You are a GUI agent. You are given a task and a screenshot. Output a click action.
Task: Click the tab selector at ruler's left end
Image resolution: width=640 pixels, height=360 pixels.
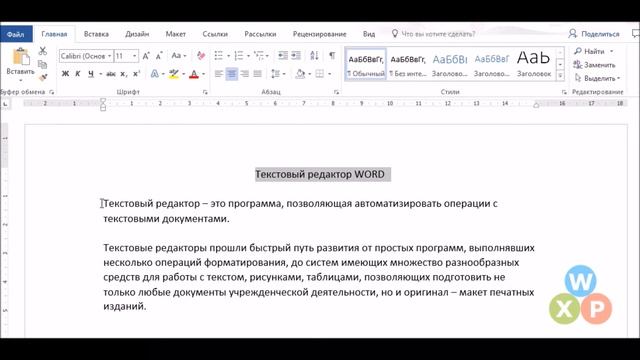click(x=5, y=104)
